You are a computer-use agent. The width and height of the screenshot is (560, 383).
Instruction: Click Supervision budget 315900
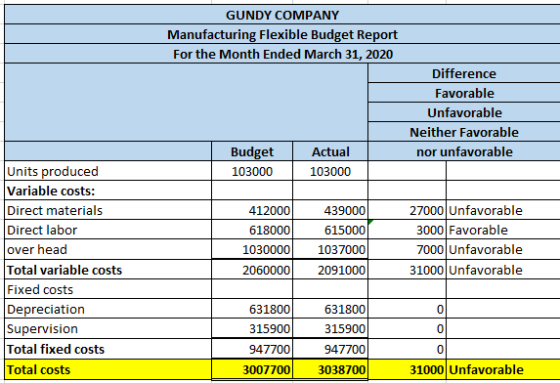point(252,329)
